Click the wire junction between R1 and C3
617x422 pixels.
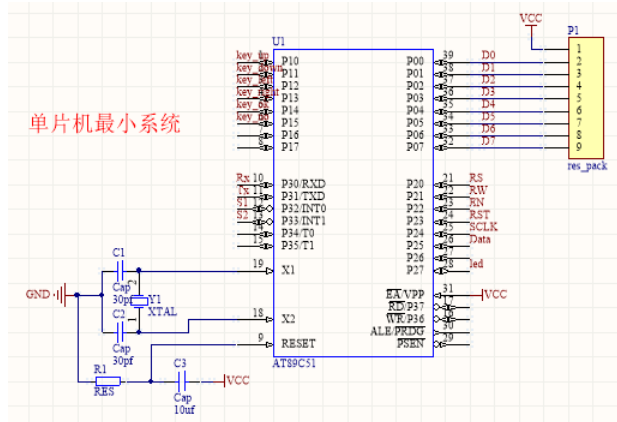point(151,381)
